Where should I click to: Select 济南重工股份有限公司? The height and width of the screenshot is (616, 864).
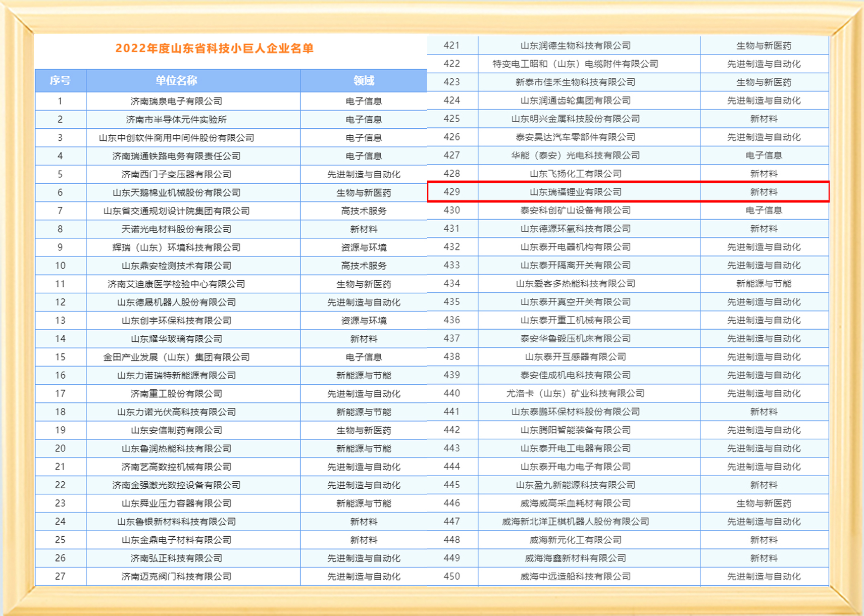(x=176, y=393)
